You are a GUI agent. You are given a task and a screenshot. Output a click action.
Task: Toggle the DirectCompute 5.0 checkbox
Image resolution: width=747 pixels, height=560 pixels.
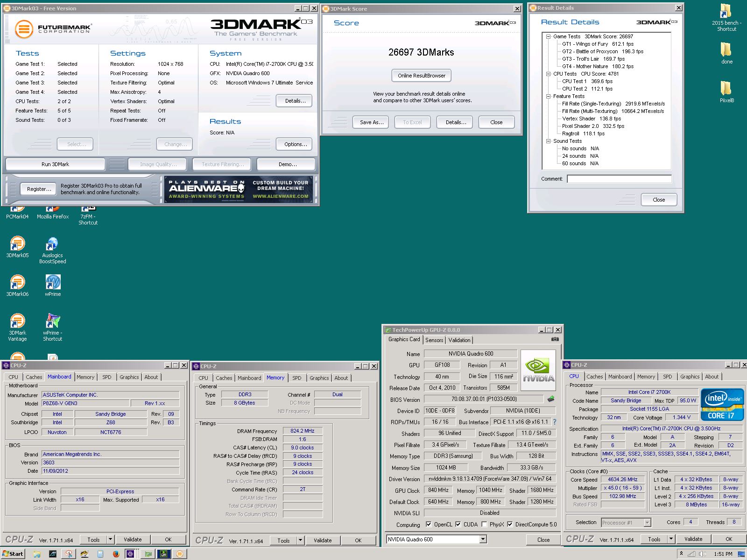click(x=510, y=524)
